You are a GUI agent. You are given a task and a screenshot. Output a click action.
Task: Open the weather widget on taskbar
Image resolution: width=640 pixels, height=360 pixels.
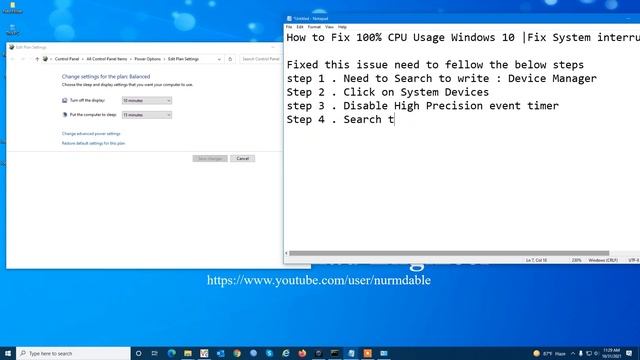pos(549,353)
